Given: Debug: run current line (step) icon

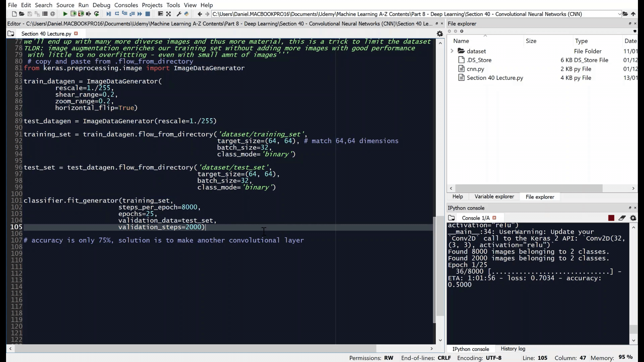Looking at the screenshot, I should point(117,14).
